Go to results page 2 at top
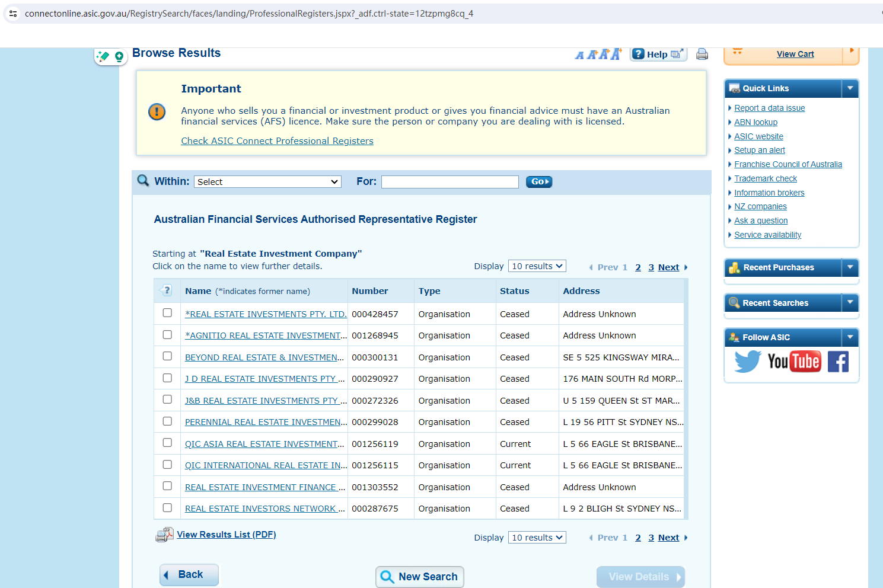 point(638,267)
